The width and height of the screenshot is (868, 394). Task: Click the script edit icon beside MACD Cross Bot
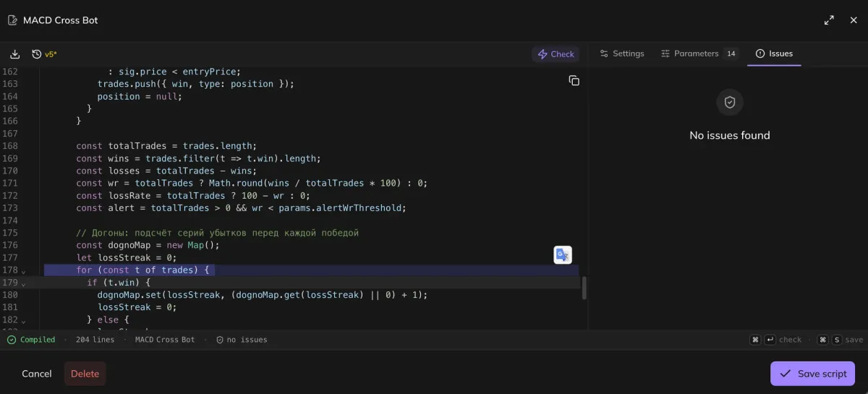tap(12, 20)
